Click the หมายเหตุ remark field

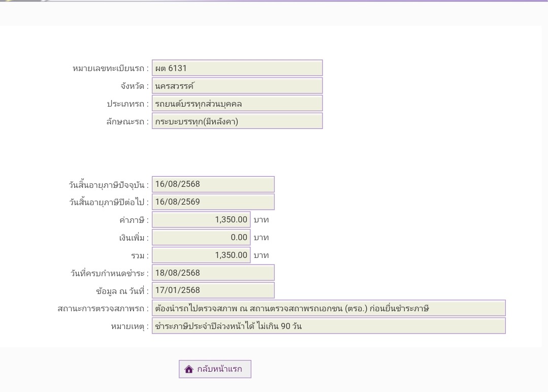tap(329, 326)
